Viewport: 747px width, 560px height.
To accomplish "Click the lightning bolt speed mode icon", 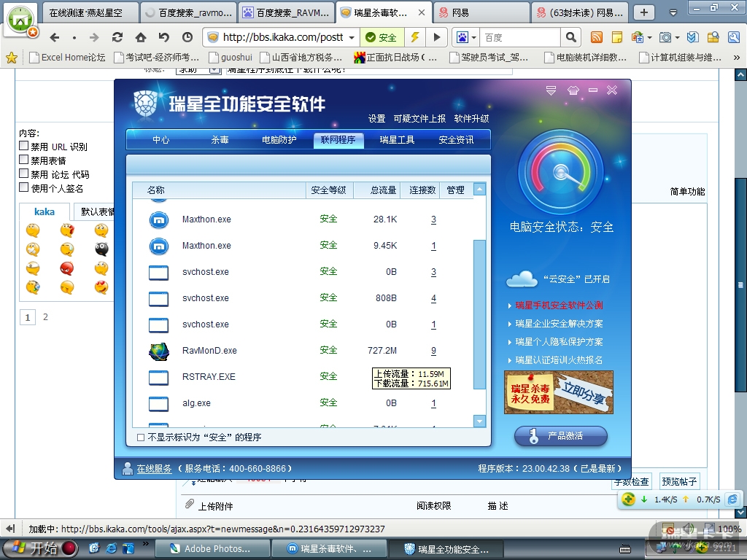I will click(x=415, y=37).
